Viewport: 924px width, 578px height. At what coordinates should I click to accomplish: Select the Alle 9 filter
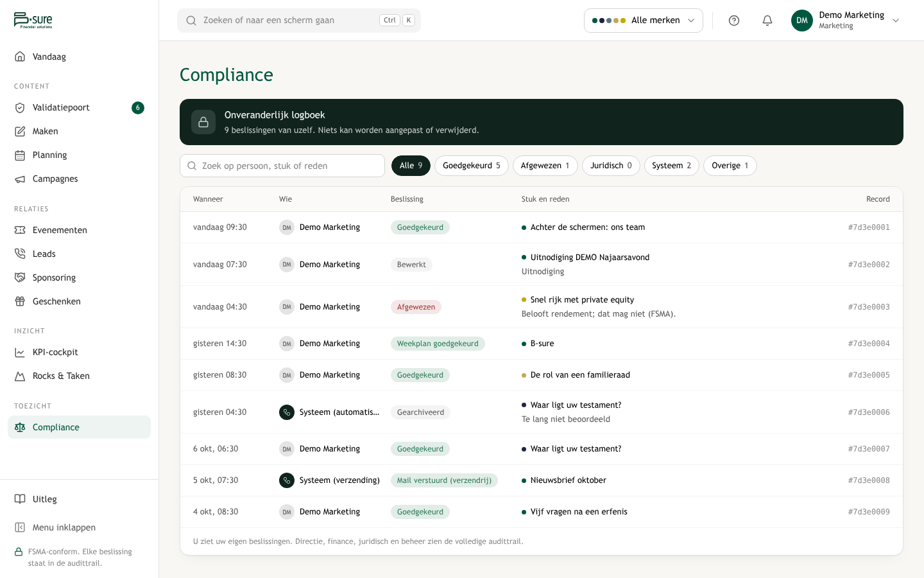click(x=411, y=166)
